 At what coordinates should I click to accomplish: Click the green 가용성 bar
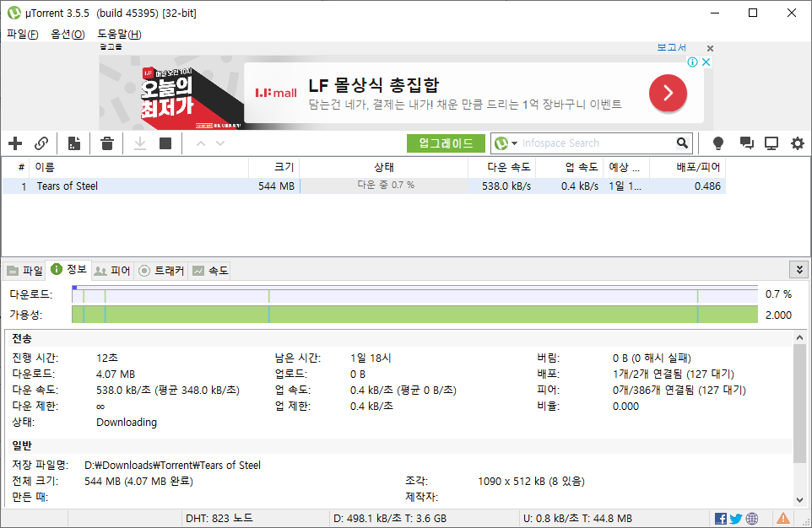coord(414,315)
